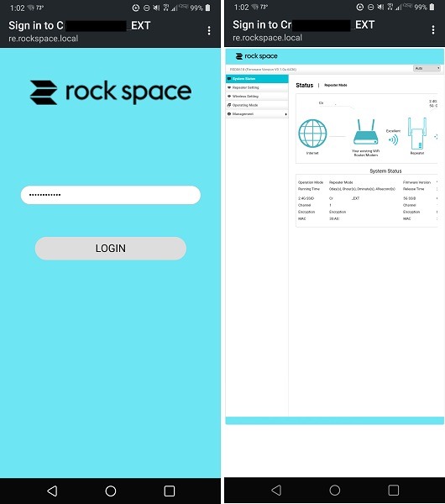445x504 pixels.
Task: Tap the Home navigation button on the status screen
Action: click(335, 491)
